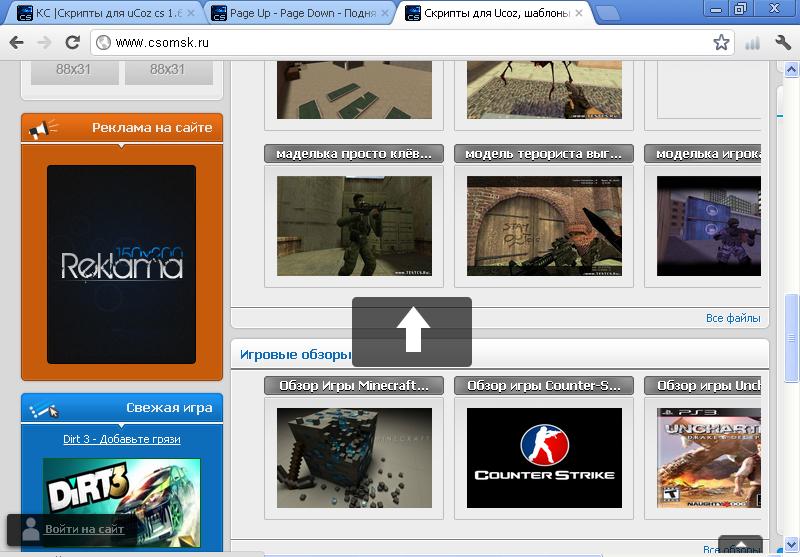Click the Войти на сайт link
This screenshot has width=800, height=557.
click(84, 529)
